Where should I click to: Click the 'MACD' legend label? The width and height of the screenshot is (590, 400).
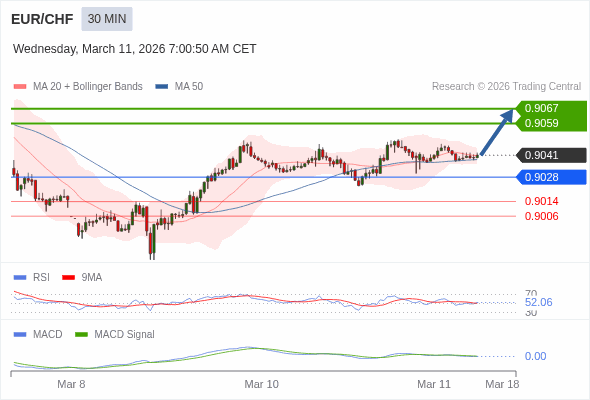[x=48, y=335]
